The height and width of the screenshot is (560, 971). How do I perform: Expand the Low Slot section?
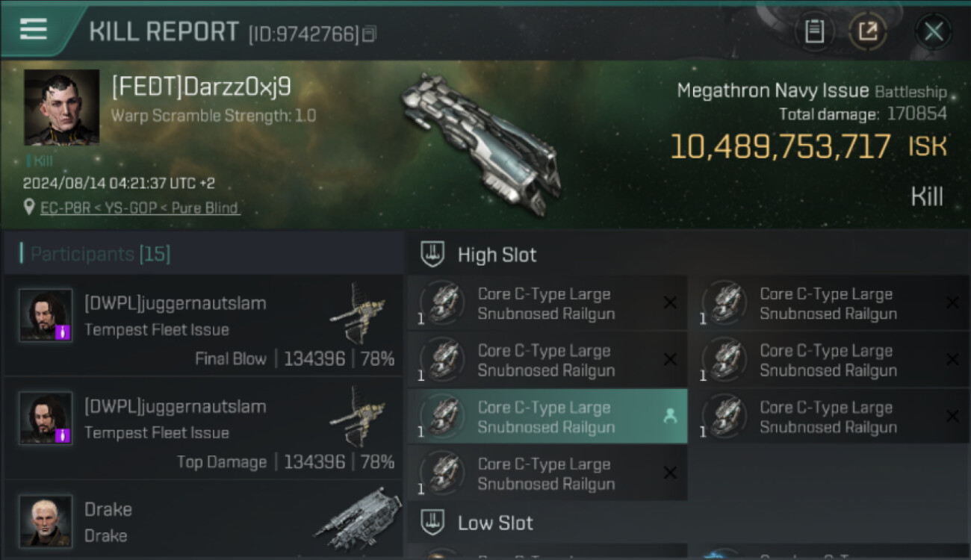(x=477, y=523)
